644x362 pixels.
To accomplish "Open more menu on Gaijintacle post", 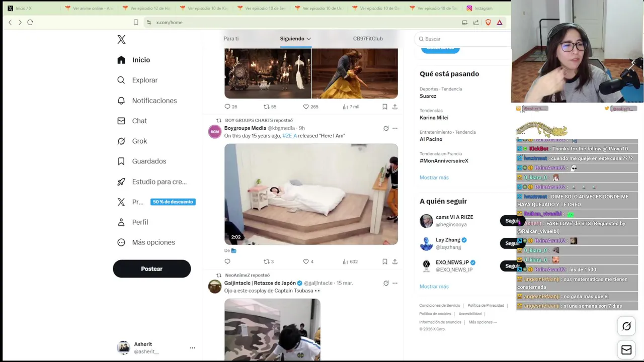I will (x=395, y=283).
